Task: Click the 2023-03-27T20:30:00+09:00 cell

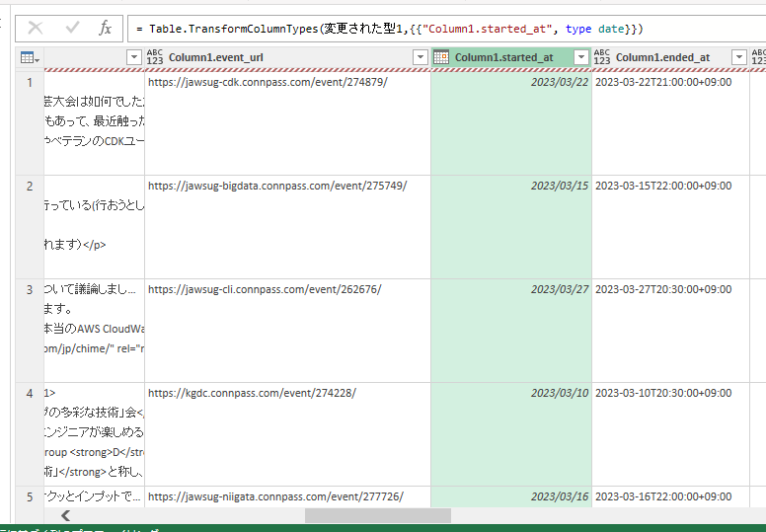Action: point(670,331)
